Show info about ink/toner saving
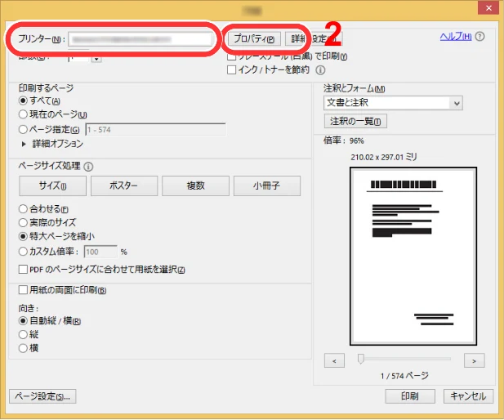Viewport: 504px width, 420px height. point(320,69)
